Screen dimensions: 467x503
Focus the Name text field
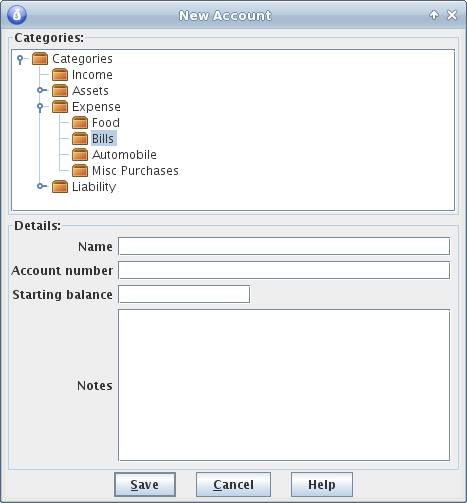(284, 246)
